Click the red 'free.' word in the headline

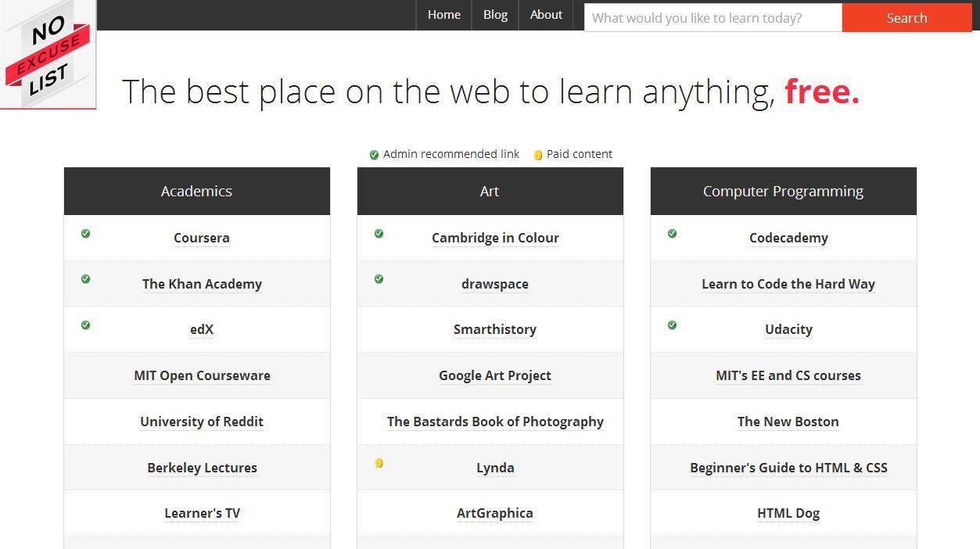822,91
